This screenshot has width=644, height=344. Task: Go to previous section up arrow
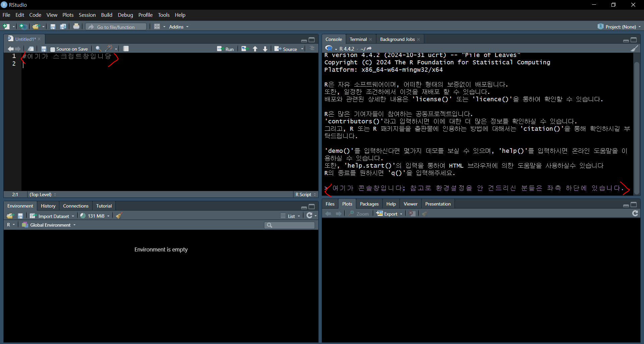pyautogui.click(x=255, y=49)
